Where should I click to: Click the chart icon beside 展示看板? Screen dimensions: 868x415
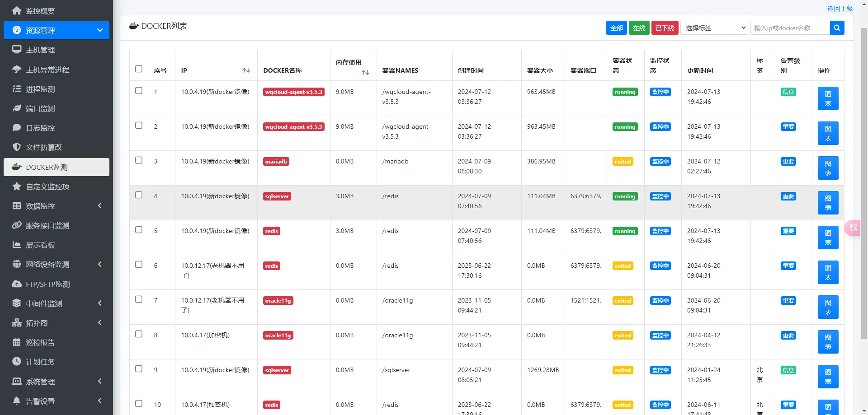(x=17, y=244)
